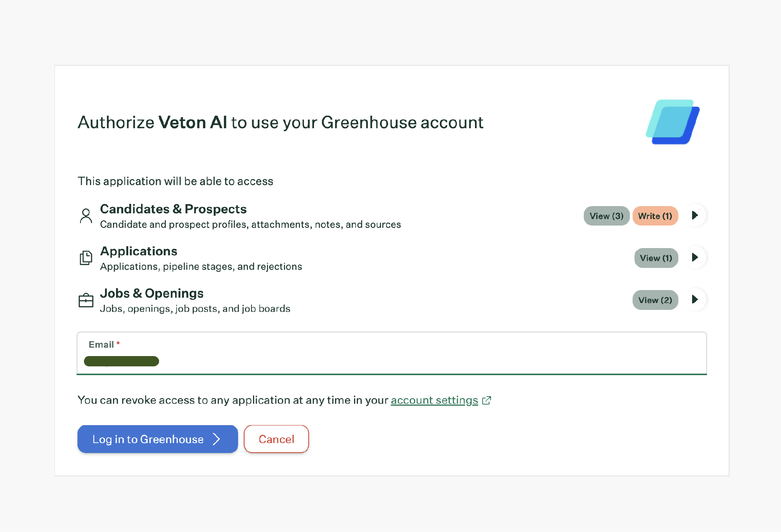Click the Jobs & Openings heading
Screen dimensions: 781x532
[x=151, y=293]
